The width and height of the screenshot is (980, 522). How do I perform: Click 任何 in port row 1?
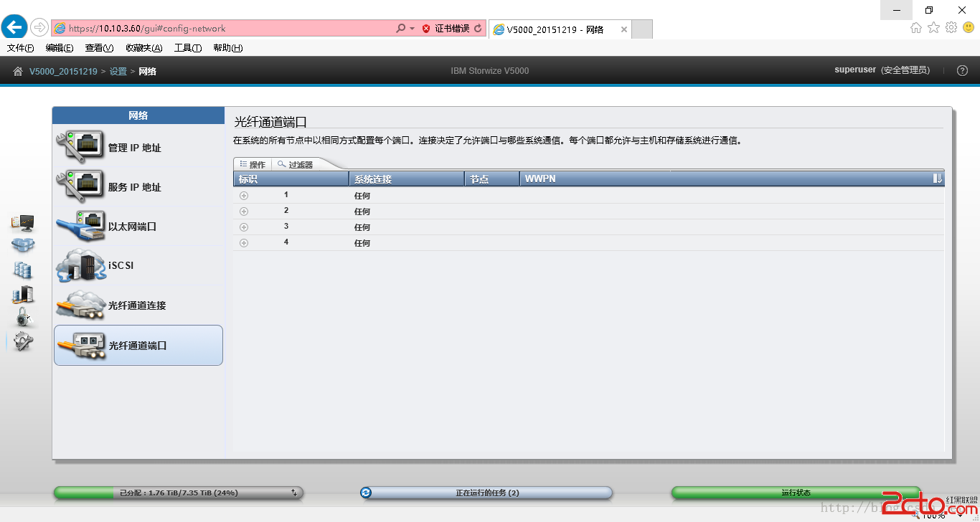pyautogui.click(x=362, y=196)
